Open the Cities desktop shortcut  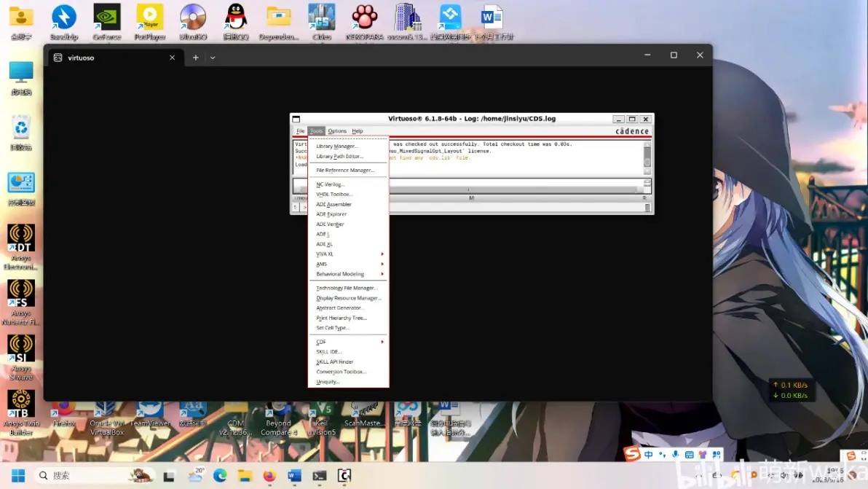point(322,22)
